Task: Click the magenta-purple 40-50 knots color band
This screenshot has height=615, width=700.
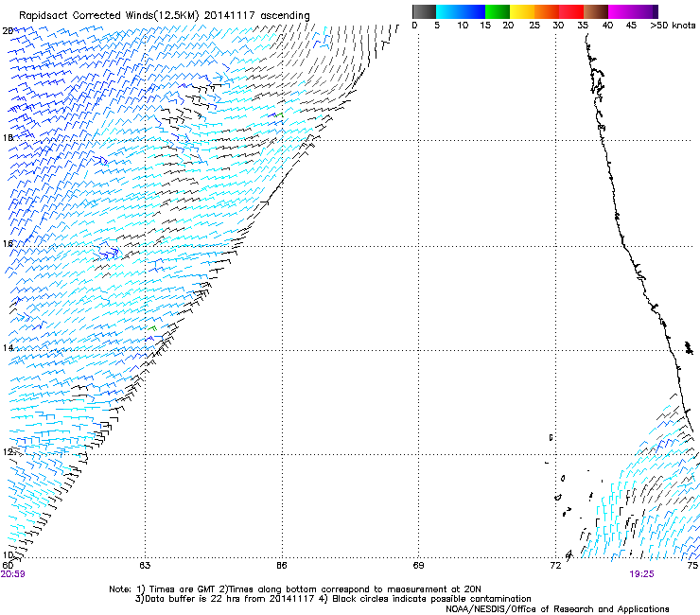Action: pyautogui.click(x=633, y=11)
